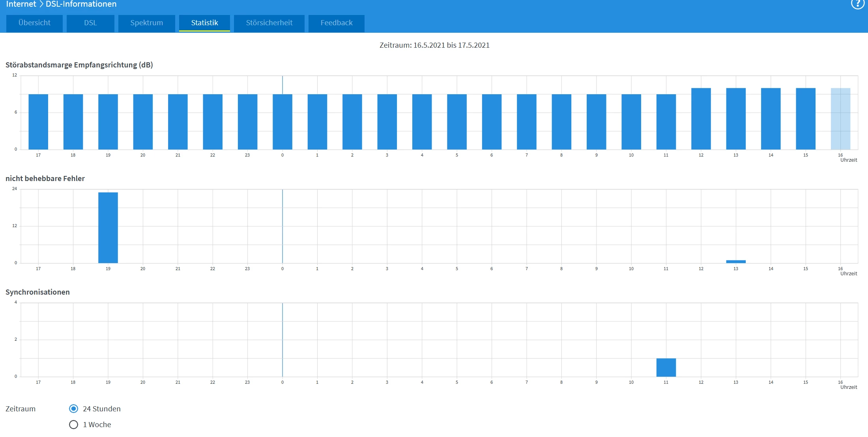This screenshot has width=868, height=437.
Task: Click the help question mark icon
Action: pos(857,4)
